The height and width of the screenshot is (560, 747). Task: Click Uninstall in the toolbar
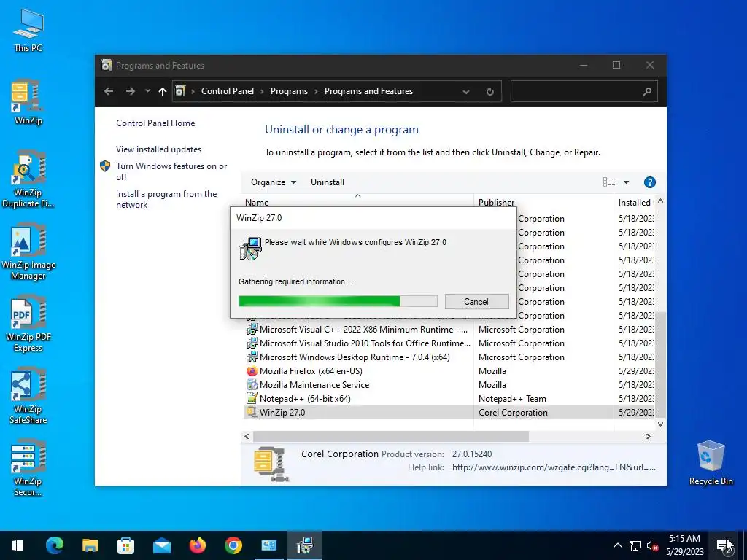pyautogui.click(x=328, y=182)
